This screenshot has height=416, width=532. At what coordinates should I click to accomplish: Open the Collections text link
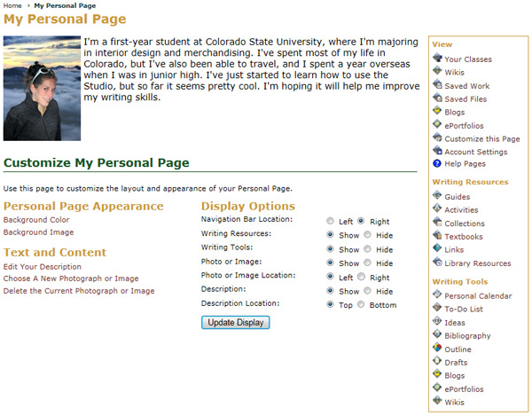pos(465,224)
